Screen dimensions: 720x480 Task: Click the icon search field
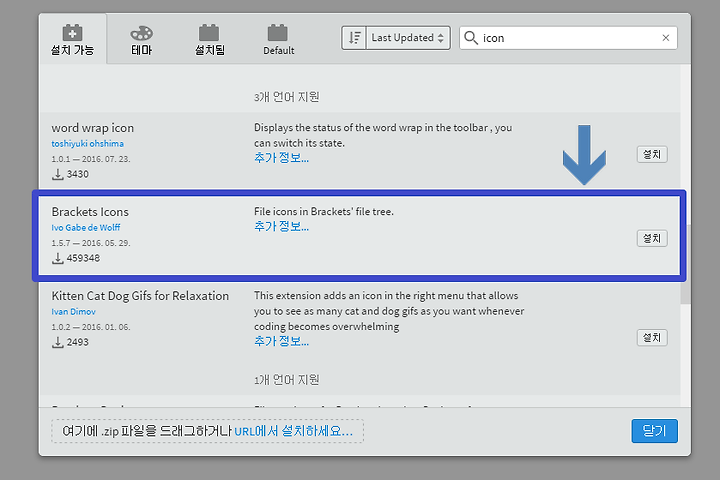coord(568,38)
